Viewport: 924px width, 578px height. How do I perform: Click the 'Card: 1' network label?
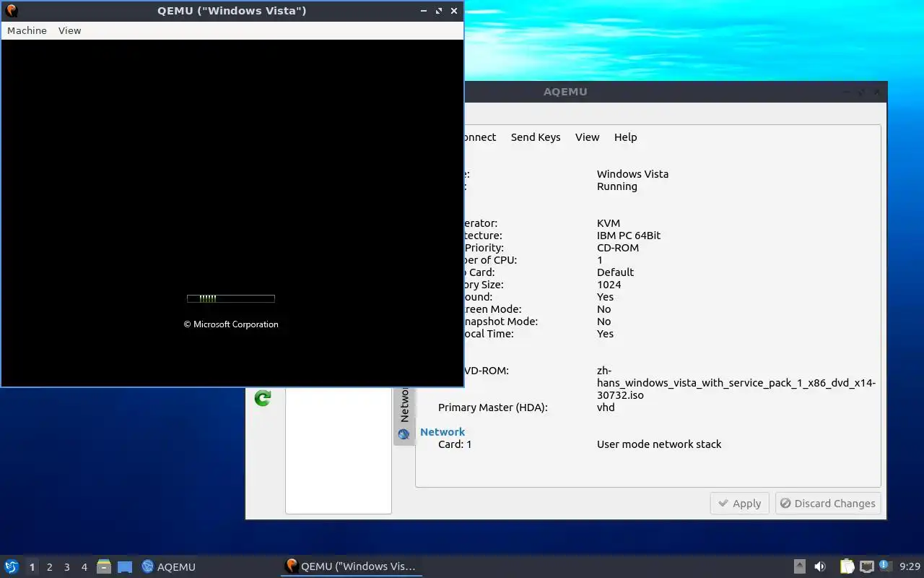(455, 444)
